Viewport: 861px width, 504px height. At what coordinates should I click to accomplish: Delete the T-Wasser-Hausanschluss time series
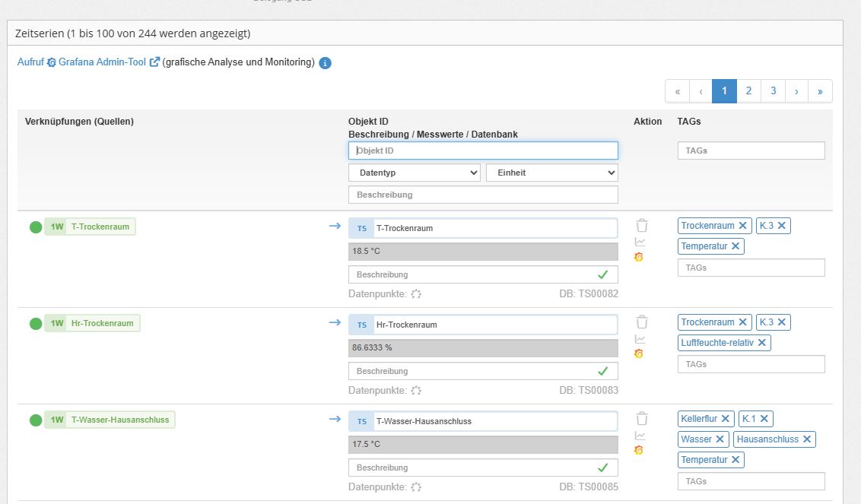click(642, 419)
